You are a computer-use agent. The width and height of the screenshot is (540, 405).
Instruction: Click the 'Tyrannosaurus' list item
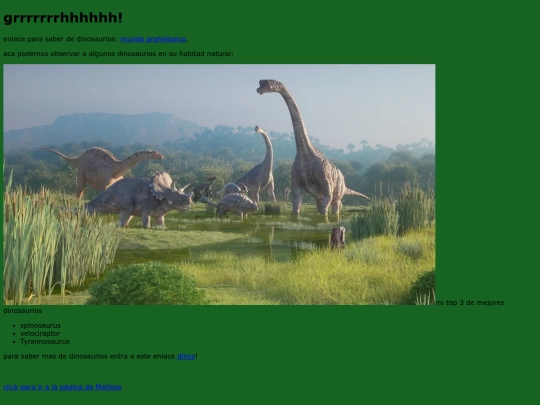click(x=45, y=342)
